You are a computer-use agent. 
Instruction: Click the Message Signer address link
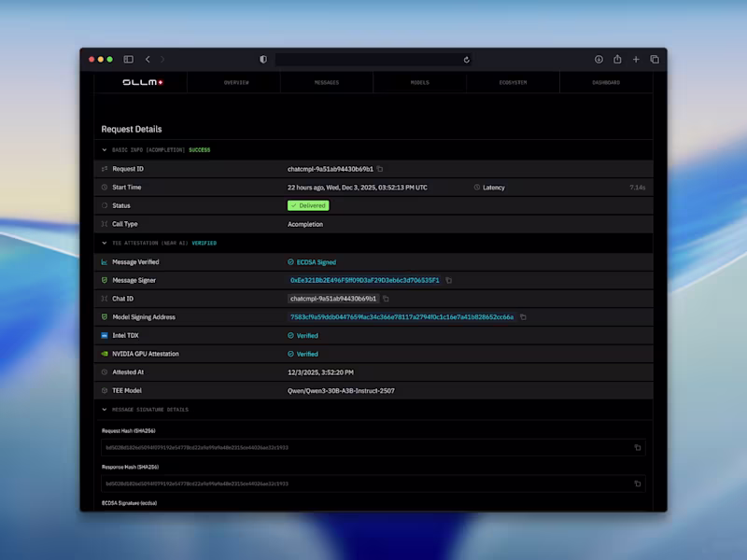364,281
